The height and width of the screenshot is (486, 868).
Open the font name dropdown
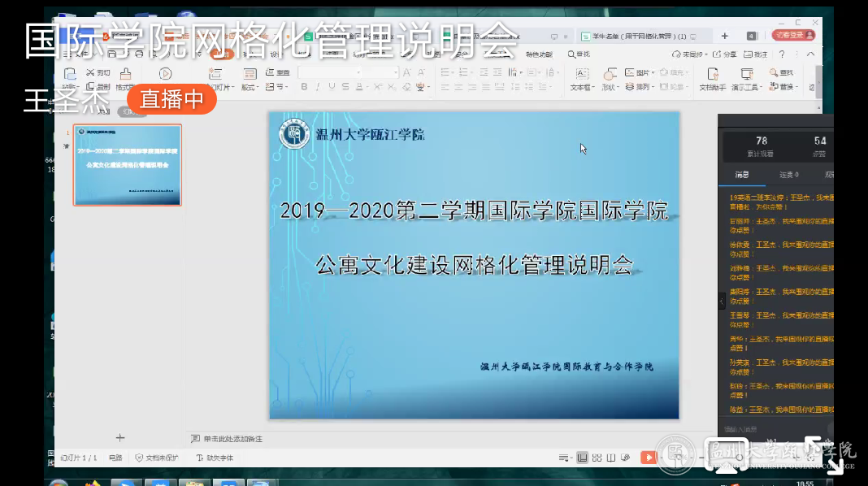coord(358,72)
